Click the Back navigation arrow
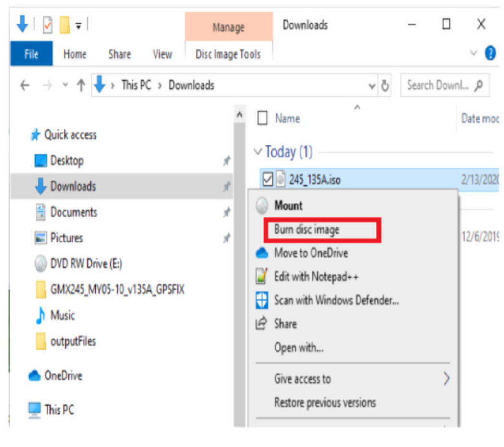The width and height of the screenshot is (504, 447). click(x=25, y=85)
